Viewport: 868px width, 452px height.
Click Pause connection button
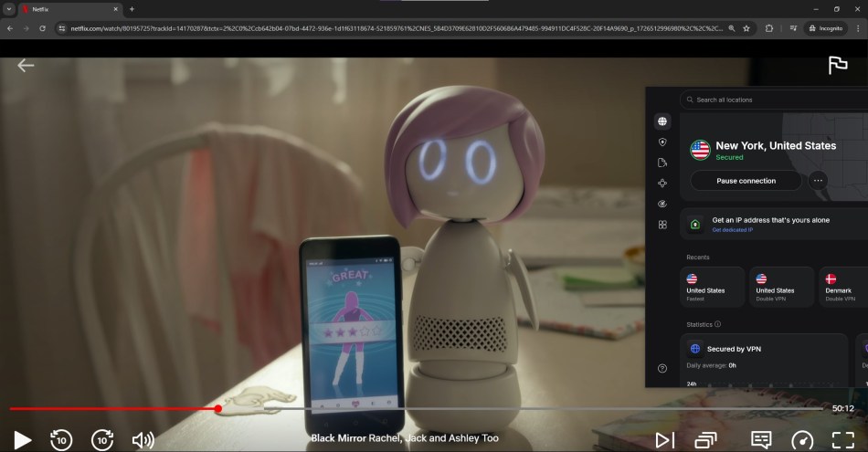click(746, 181)
